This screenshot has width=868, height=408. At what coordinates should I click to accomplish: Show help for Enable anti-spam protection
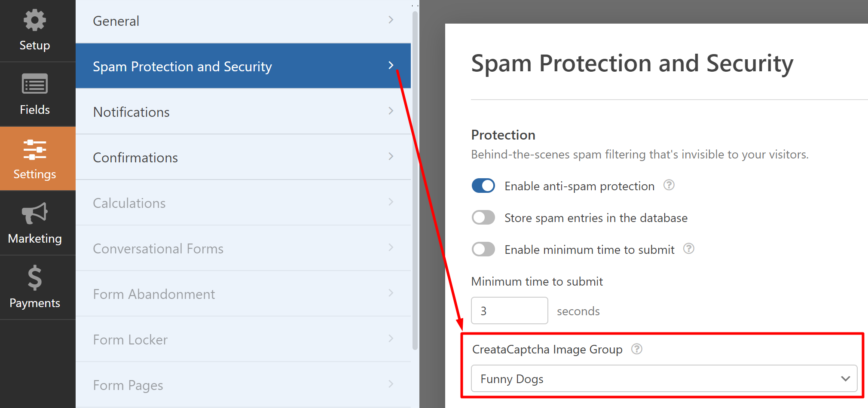669,185
